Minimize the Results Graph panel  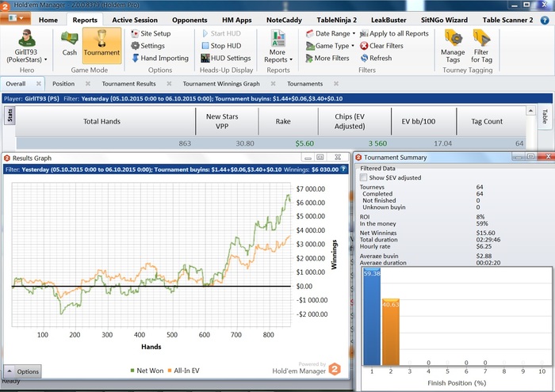[308, 157]
